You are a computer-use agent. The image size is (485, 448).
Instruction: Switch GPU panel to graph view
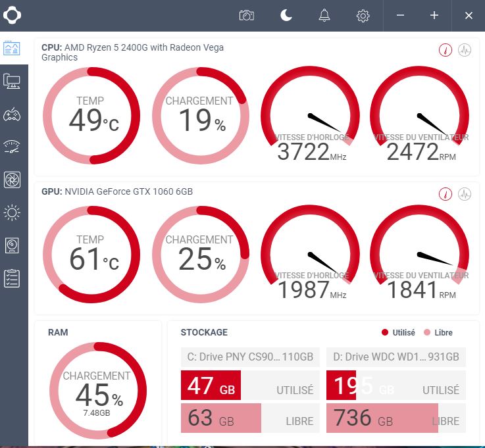click(465, 194)
